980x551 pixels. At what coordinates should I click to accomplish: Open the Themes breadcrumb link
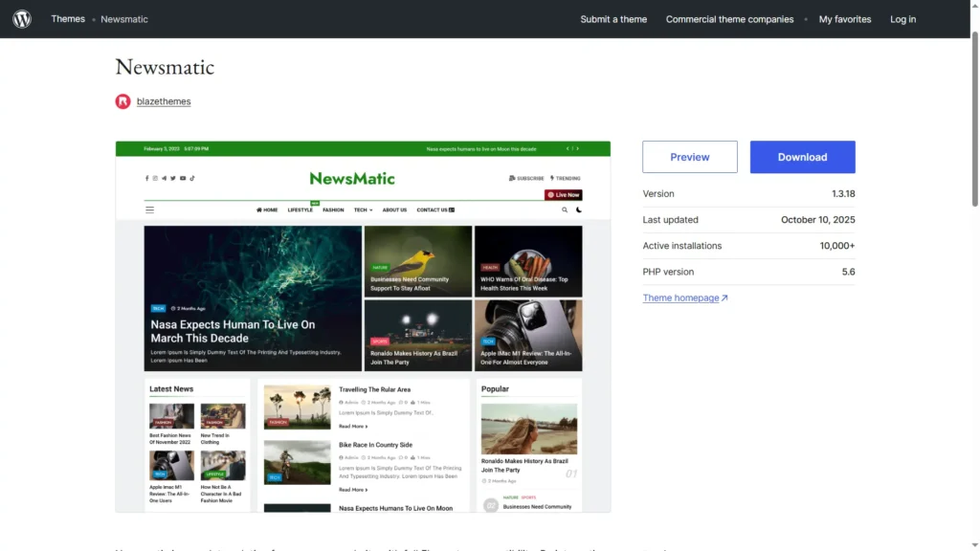click(x=68, y=19)
